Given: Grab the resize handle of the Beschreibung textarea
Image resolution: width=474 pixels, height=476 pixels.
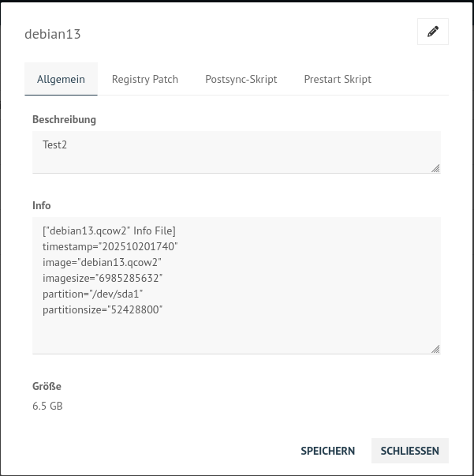Looking at the screenshot, I should tap(435, 167).
